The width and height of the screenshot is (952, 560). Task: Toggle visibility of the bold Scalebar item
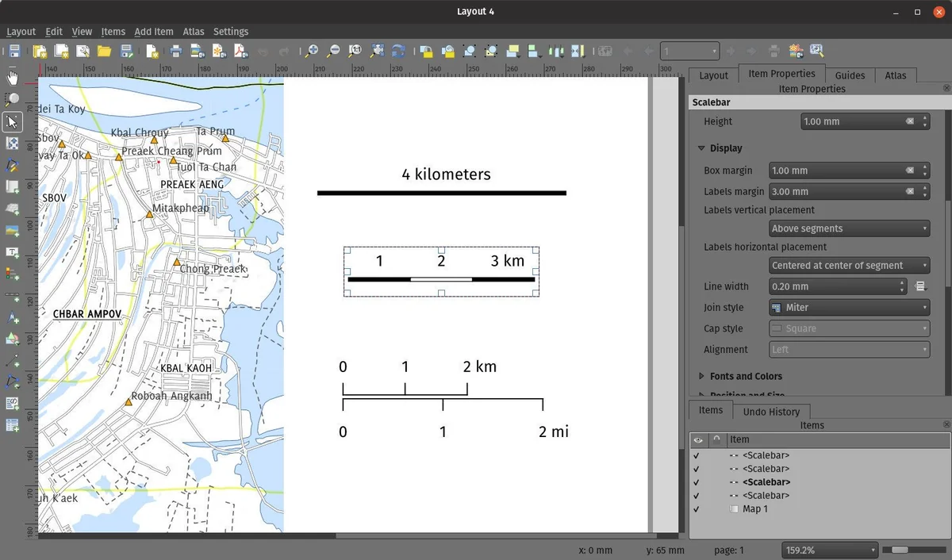click(697, 482)
